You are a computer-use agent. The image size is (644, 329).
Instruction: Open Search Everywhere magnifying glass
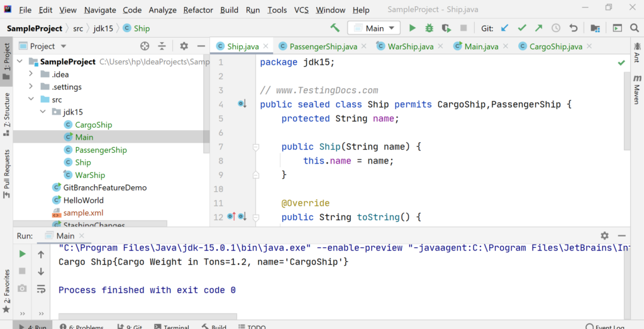click(x=634, y=28)
